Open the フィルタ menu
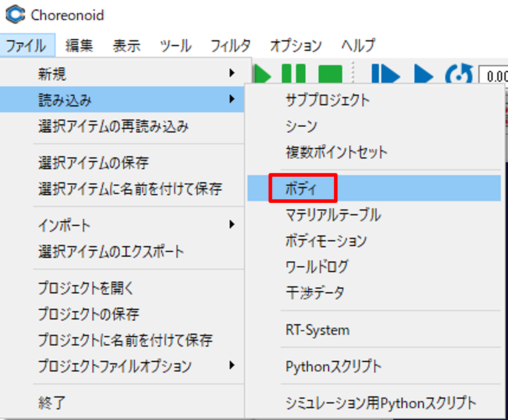The height and width of the screenshot is (420, 508). [231, 46]
